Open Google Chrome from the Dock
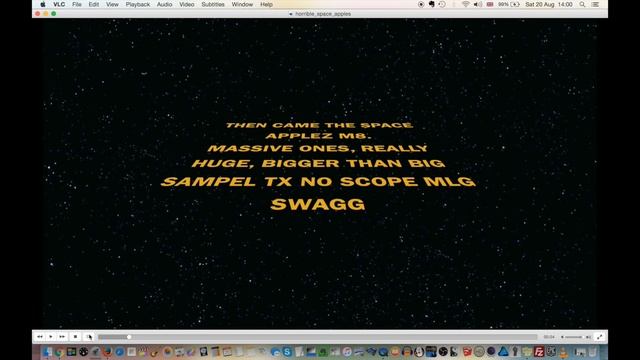 tap(59, 352)
